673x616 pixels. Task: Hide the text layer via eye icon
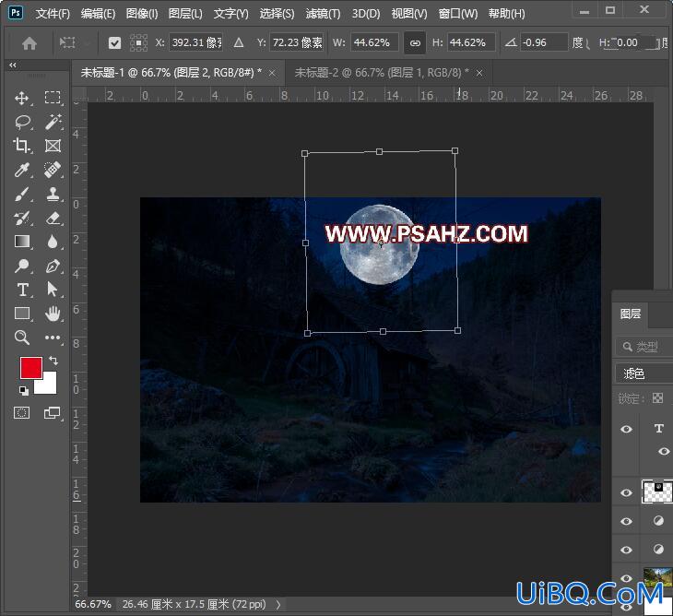click(x=626, y=429)
